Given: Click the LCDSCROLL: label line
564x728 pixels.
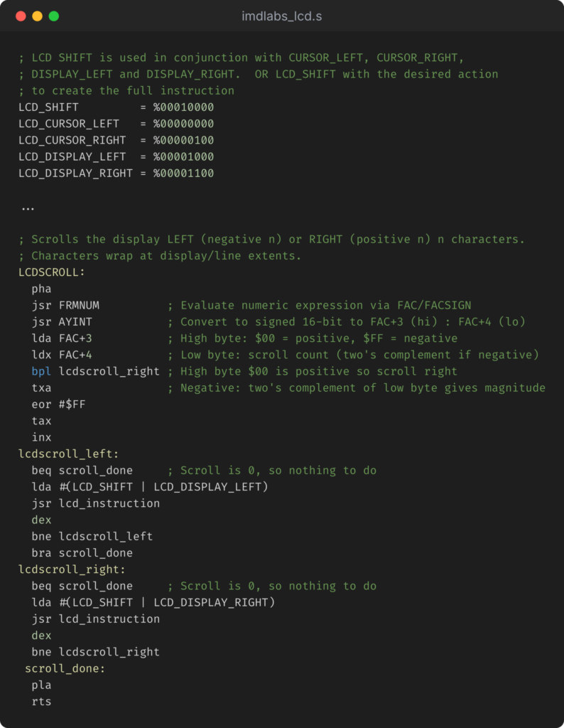Looking at the screenshot, I should tap(51, 272).
